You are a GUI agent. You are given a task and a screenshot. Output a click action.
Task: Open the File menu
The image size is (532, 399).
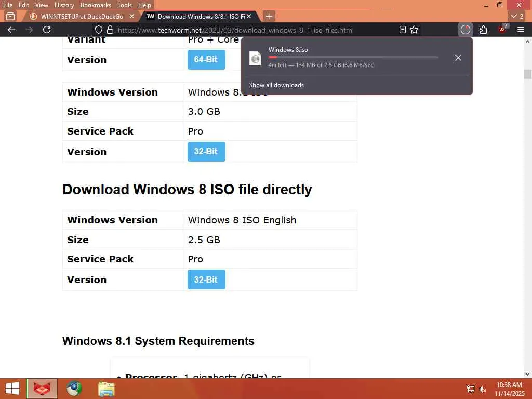(7, 5)
